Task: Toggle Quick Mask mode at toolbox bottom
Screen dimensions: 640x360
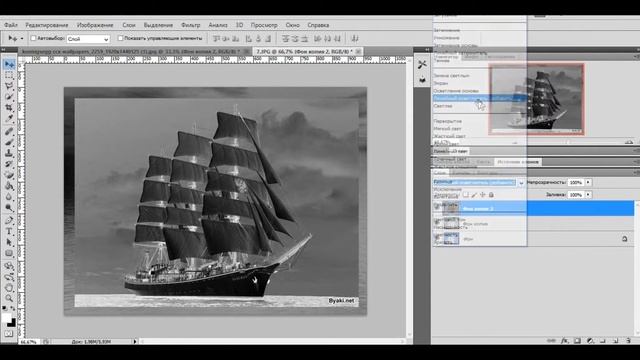Action: (9, 334)
